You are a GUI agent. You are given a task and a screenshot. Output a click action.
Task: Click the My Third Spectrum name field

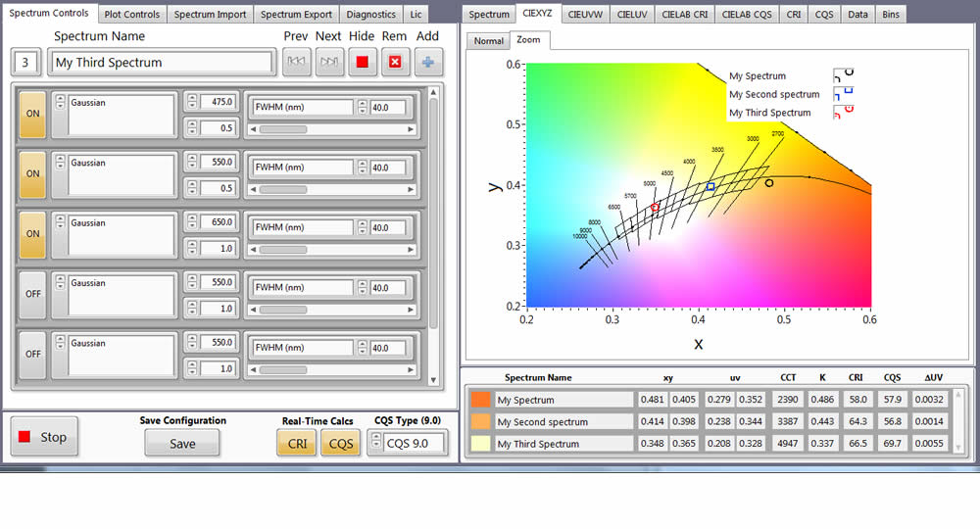pos(162,63)
